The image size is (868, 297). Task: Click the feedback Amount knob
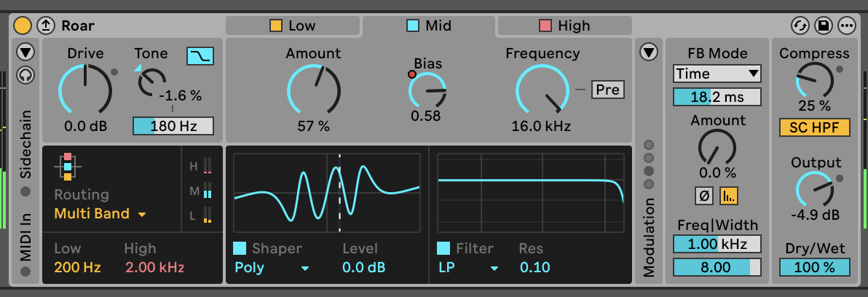(717, 147)
